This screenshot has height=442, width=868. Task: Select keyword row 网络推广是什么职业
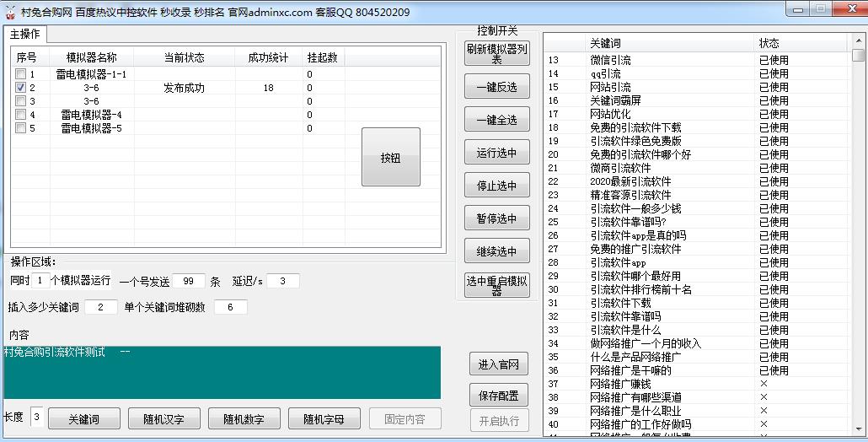(x=696, y=411)
